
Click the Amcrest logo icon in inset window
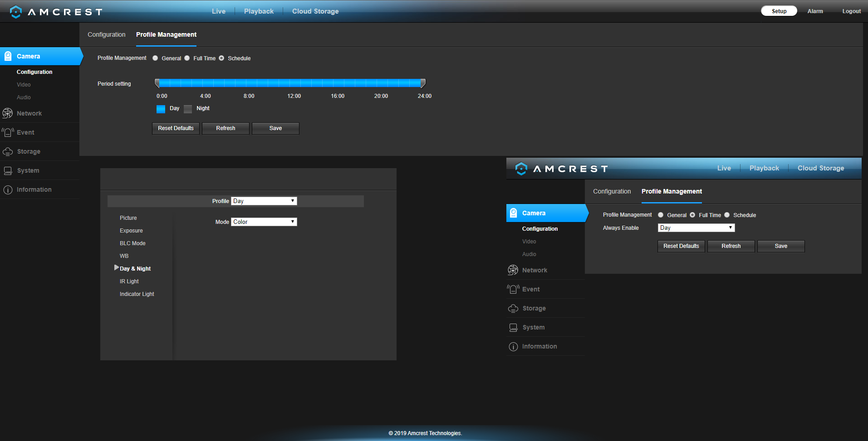pos(521,169)
